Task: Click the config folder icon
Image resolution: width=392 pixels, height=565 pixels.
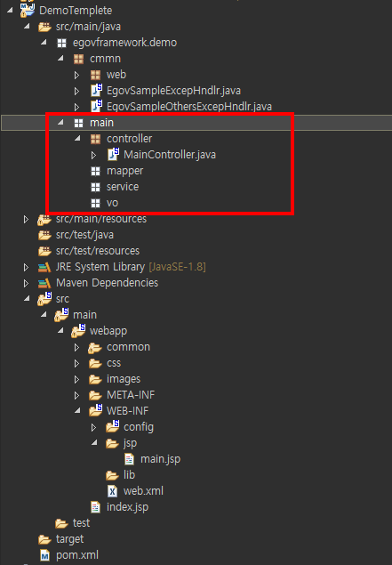Action: [113, 426]
